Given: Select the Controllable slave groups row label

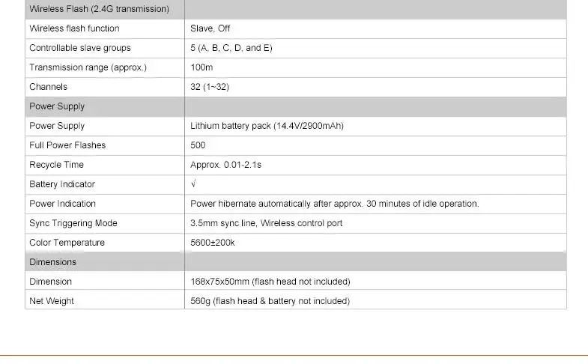Looking at the screenshot, I should pyautogui.click(x=80, y=48).
